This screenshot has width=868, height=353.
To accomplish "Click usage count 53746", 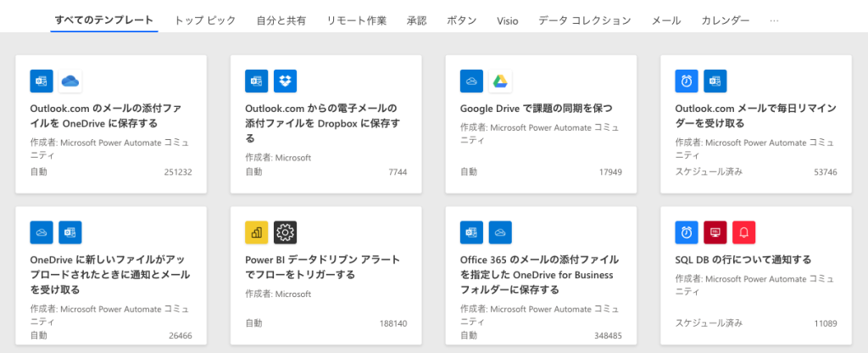I will tap(826, 171).
